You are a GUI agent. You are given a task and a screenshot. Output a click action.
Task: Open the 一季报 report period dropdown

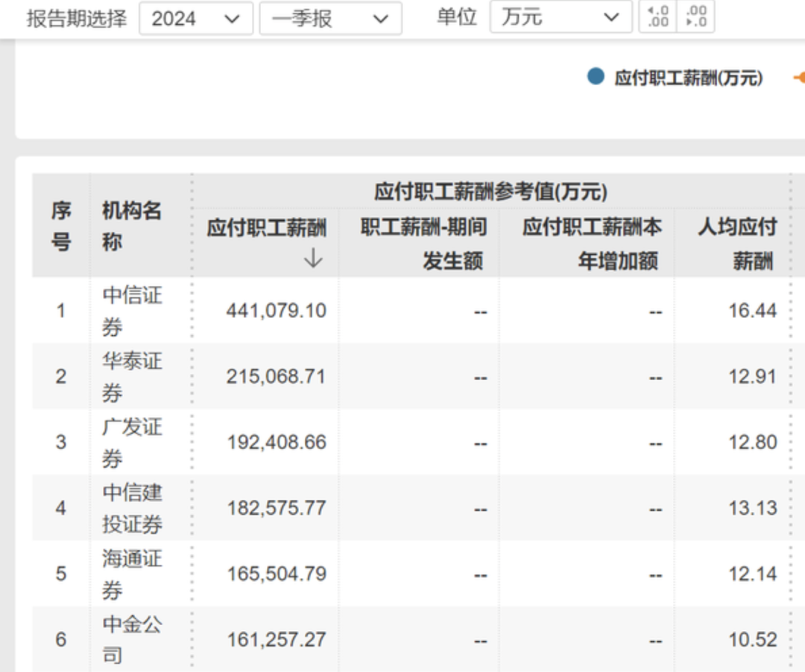tap(330, 19)
